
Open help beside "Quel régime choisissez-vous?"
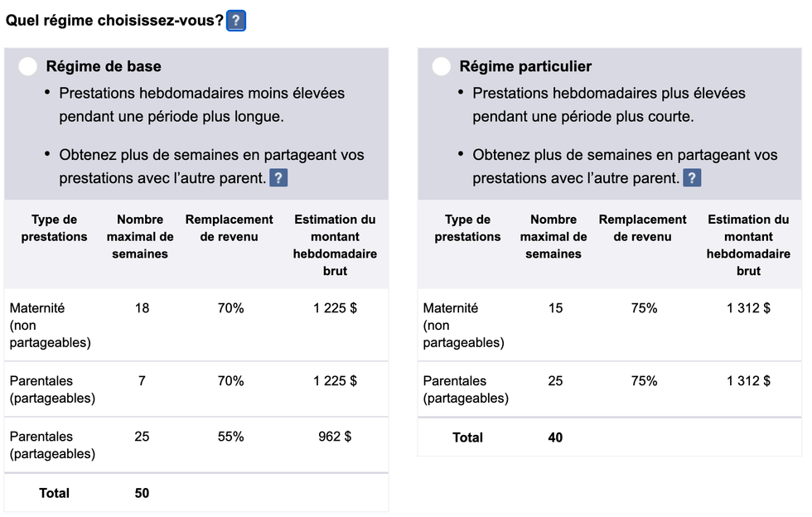click(236, 20)
